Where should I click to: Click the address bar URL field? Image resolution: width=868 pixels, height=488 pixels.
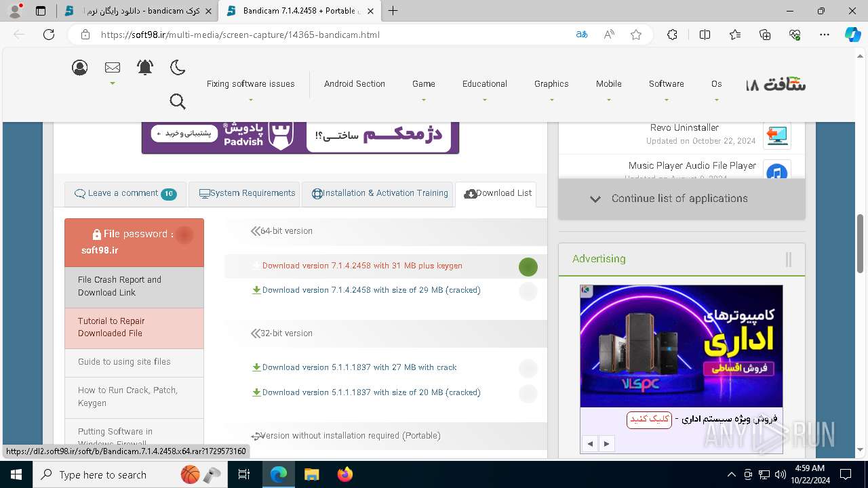[332, 35]
